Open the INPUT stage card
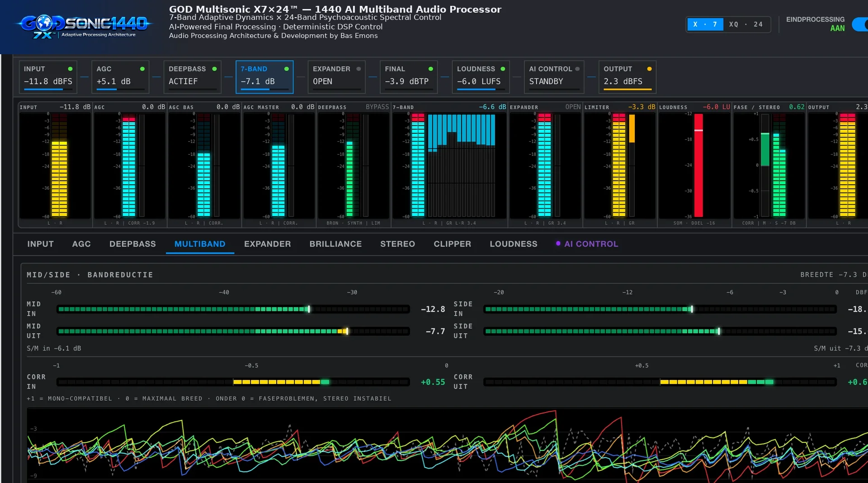Image resolution: width=868 pixels, height=483 pixels. click(48, 77)
